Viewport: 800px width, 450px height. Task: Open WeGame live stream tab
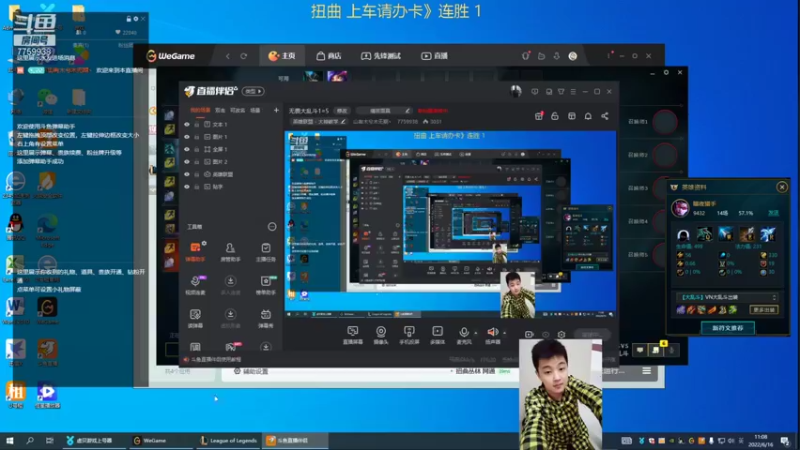[x=434, y=56]
